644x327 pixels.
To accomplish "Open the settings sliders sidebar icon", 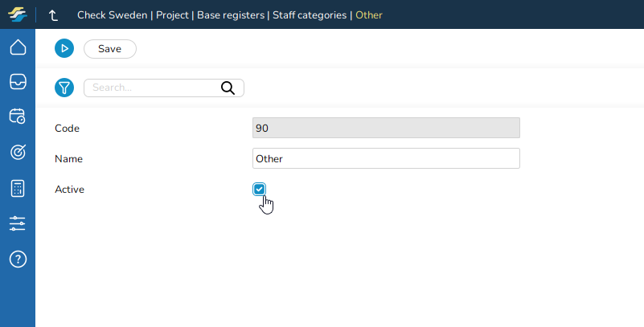I will coord(18,223).
